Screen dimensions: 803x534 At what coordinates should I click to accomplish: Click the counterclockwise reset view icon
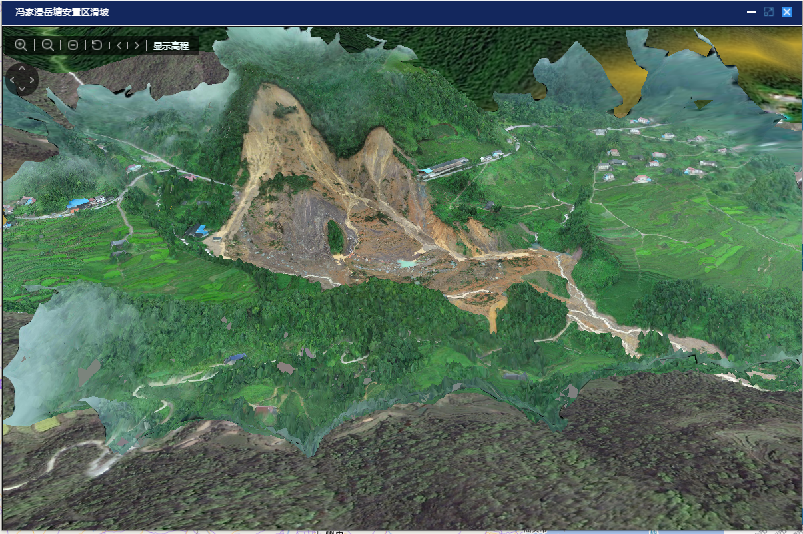(x=97, y=46)
